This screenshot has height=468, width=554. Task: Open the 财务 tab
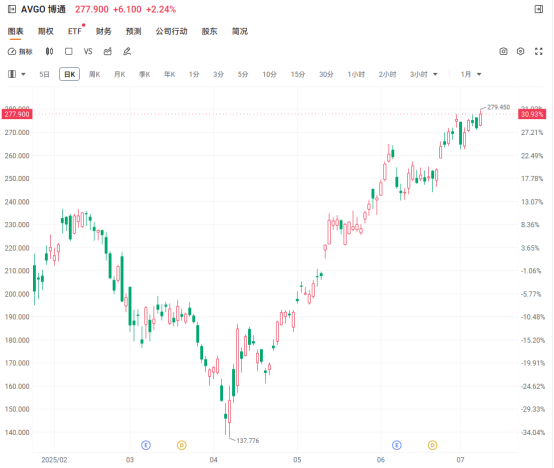[x=104, y=31]
